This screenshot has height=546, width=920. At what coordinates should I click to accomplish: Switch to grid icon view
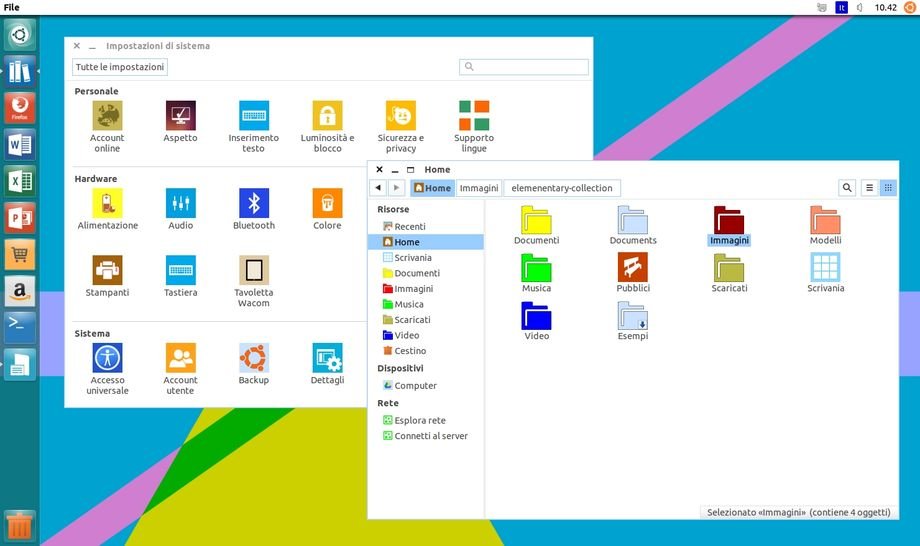(x=888, y=188)
